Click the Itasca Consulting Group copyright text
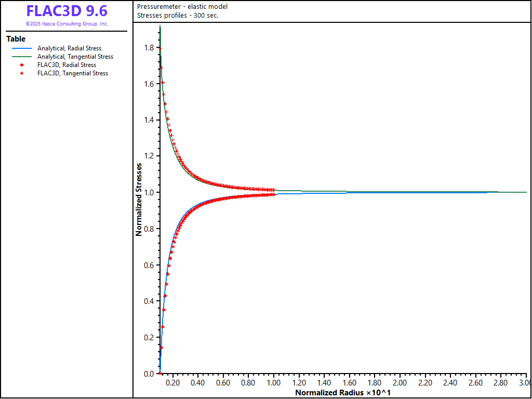Screen dimensions: 532x399 pos(66,24)
